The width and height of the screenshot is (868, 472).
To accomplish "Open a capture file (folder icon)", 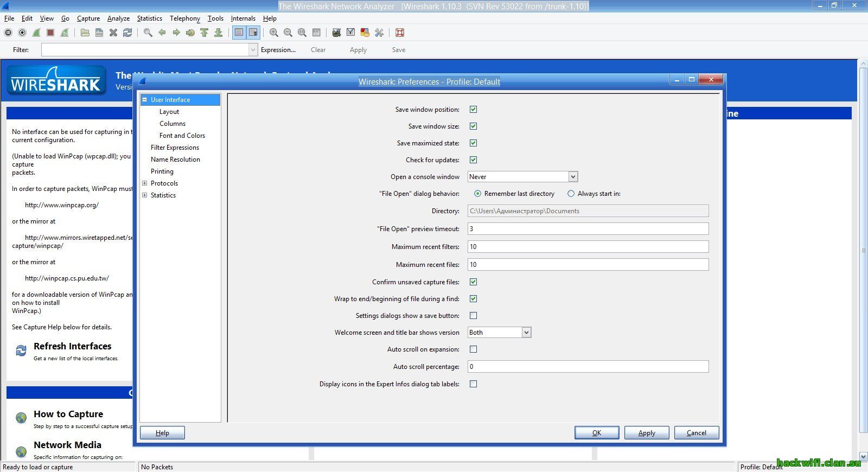I will [85, 33].
